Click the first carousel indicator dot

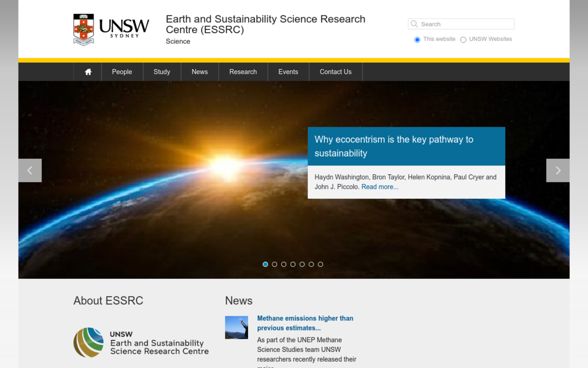click(265, 264)
